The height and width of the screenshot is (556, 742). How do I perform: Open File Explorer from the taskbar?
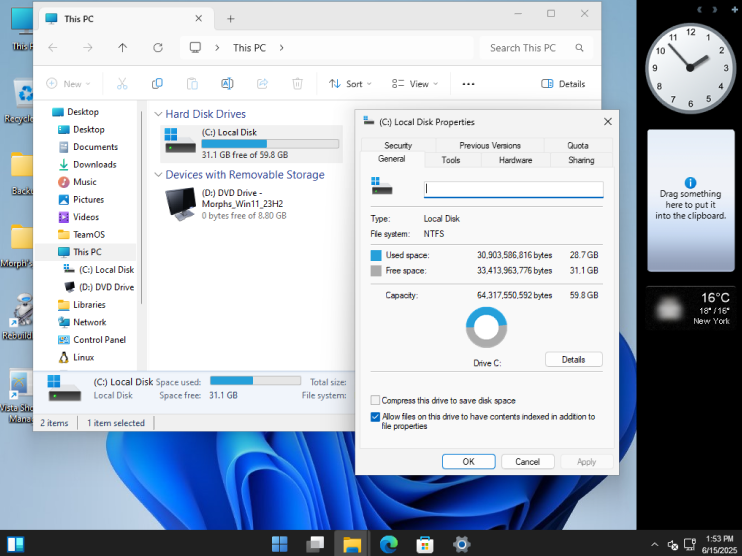click(352, 544)
